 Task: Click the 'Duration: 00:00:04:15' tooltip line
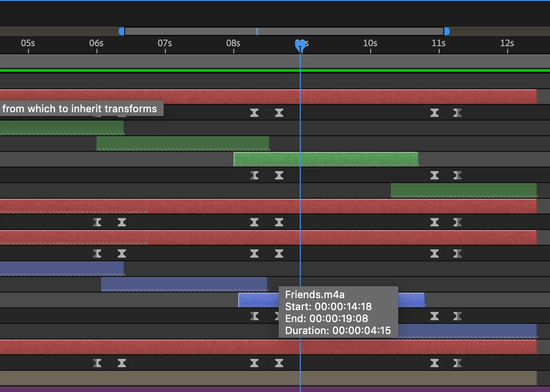(x=338, y=330)
